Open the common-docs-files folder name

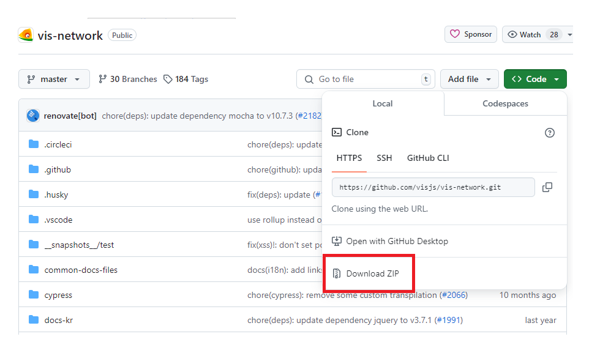81,270
